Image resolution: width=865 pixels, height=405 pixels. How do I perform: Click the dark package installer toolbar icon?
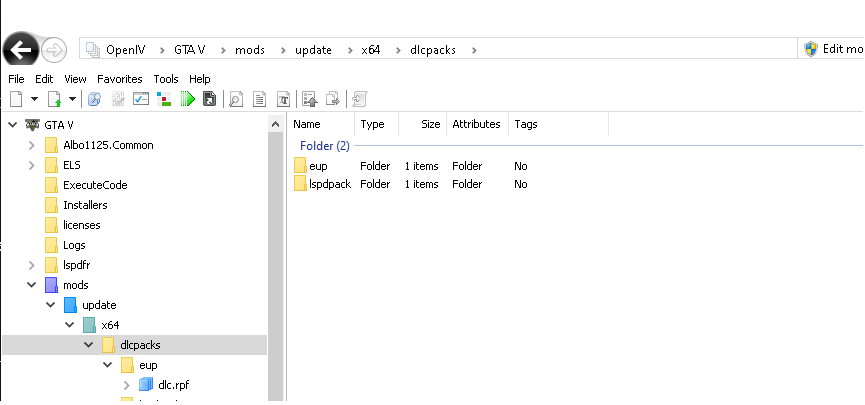tap(209, 99)
